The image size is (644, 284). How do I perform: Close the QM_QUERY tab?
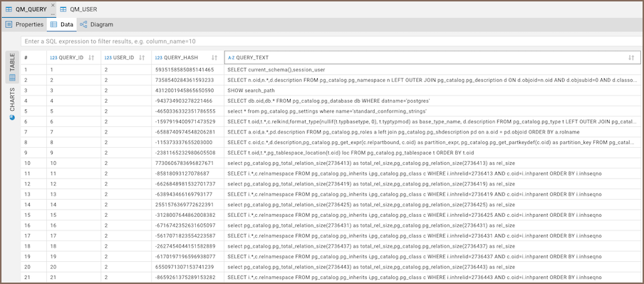click(x=53, y=5)
